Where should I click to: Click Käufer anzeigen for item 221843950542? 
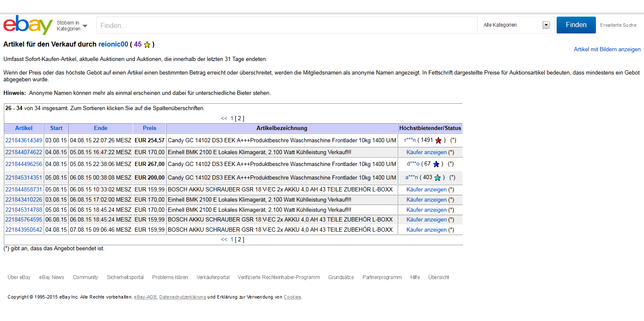click(x=427, y=230)
